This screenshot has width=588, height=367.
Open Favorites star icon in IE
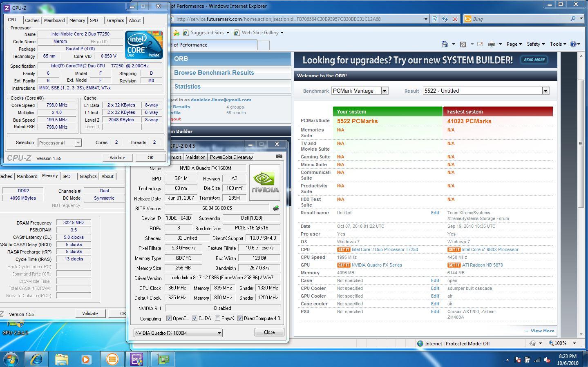(x=176, y=33)
